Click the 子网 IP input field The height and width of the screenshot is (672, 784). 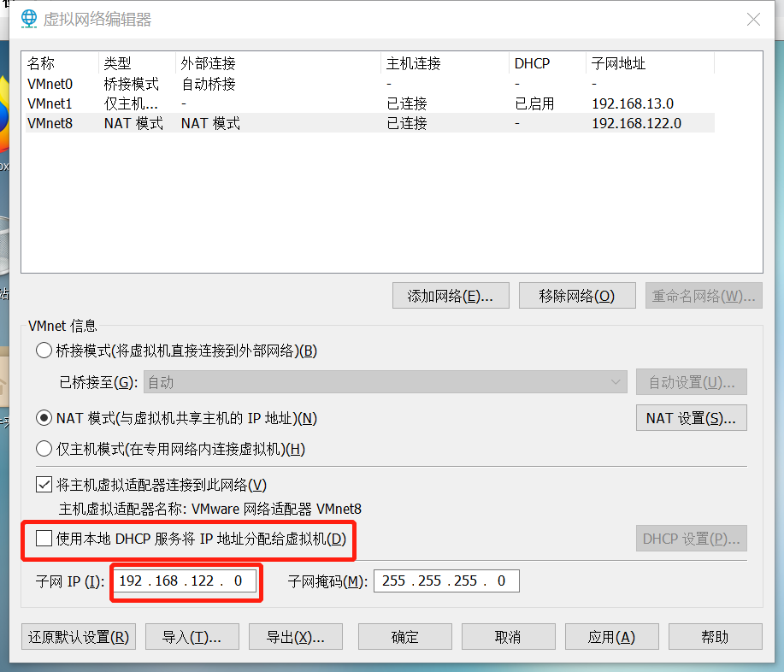185,581
